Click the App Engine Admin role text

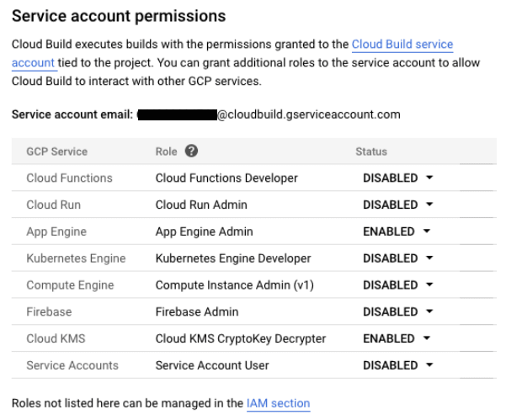click(x=205, y=231)
